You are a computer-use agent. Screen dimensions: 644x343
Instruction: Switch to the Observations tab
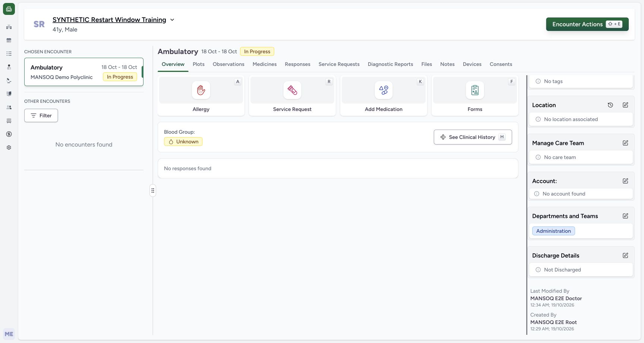[x=228, y=64]
